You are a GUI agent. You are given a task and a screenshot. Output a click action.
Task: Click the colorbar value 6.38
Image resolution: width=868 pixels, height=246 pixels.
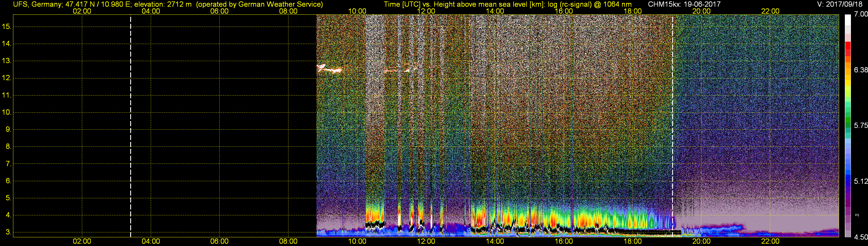coord(860,70)
